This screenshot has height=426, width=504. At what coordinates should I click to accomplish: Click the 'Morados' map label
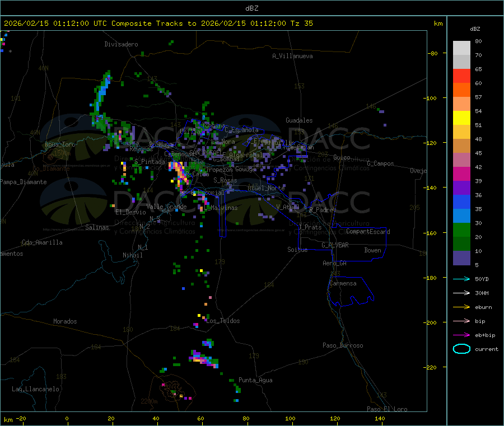66,321
